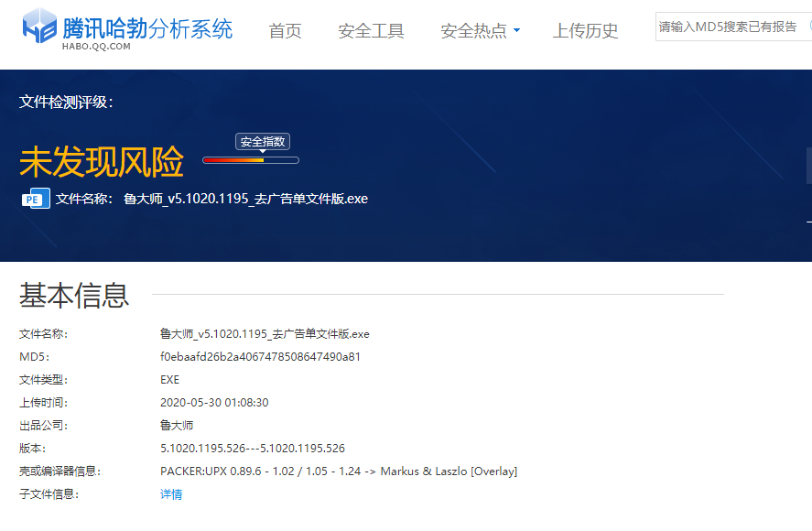Focus the MD5 search input field

pos(733,27)
